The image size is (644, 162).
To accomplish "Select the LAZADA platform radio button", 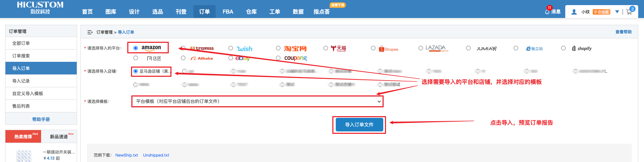I will (x=421, y=48).
